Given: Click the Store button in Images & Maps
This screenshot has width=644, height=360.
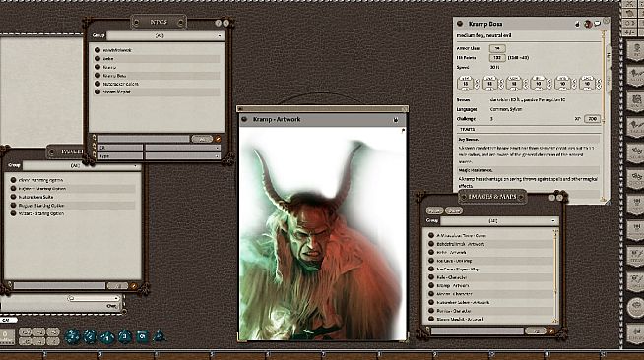Looking at the screenshot, I should tap(453, 210).
